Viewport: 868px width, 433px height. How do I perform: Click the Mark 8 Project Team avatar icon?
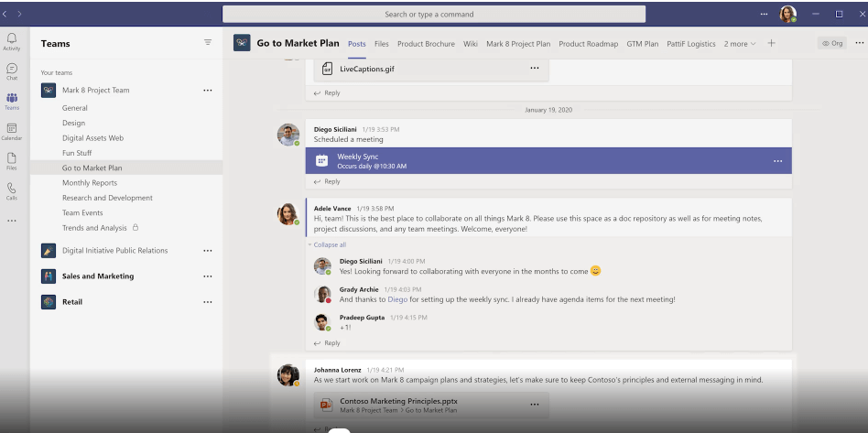[49, 91]
